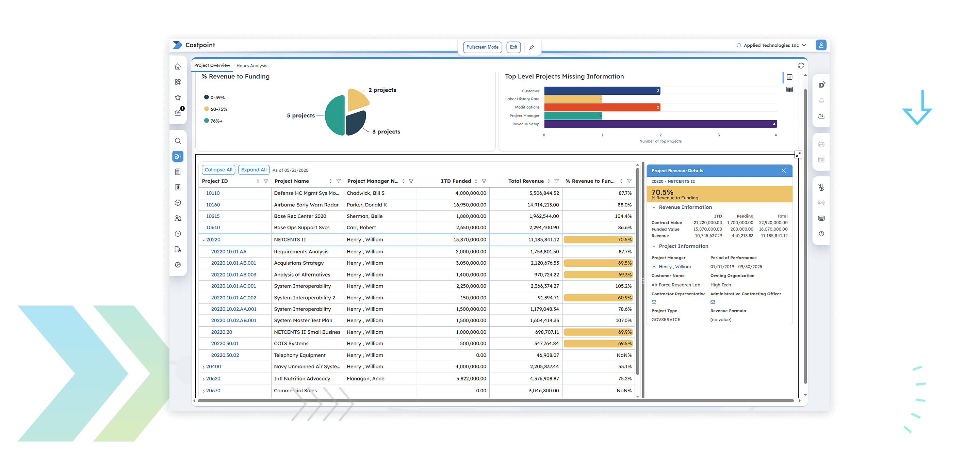Expand project 20620 row chevron
The height and width of the screenshot is (455, 980).
pyautogui.click(x=203, y=379)
